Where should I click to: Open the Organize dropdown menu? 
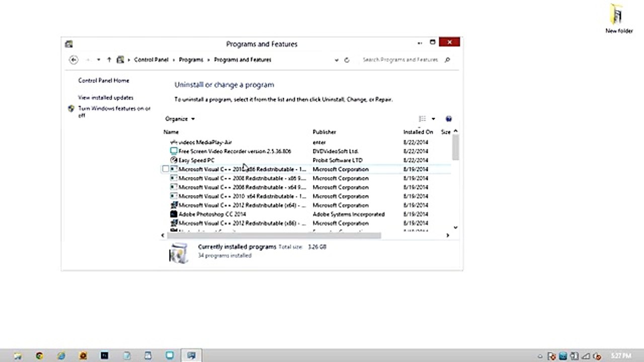[x=180, y=119]
